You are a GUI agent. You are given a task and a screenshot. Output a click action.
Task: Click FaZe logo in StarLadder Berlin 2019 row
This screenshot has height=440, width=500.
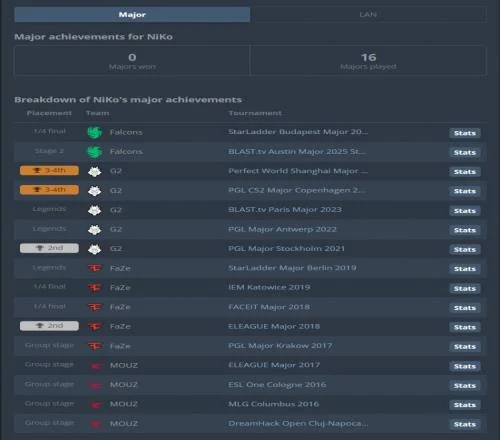95,268
